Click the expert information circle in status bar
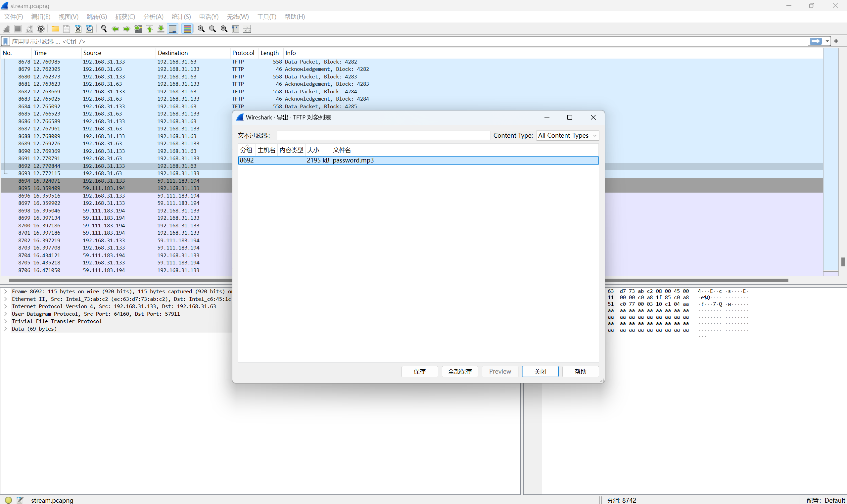Image resolution: width=847 pixels, height=504 pixels. tap(9, 500)
